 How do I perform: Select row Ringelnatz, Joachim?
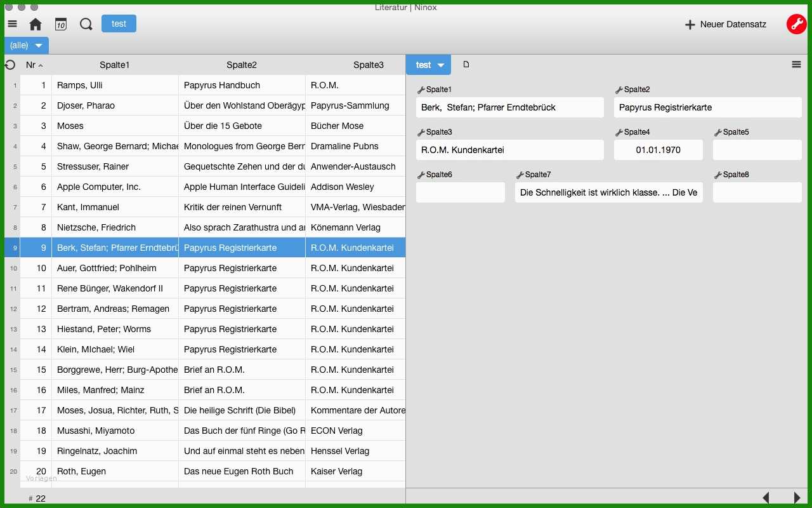pyautogui.click(x=205, y=451)
